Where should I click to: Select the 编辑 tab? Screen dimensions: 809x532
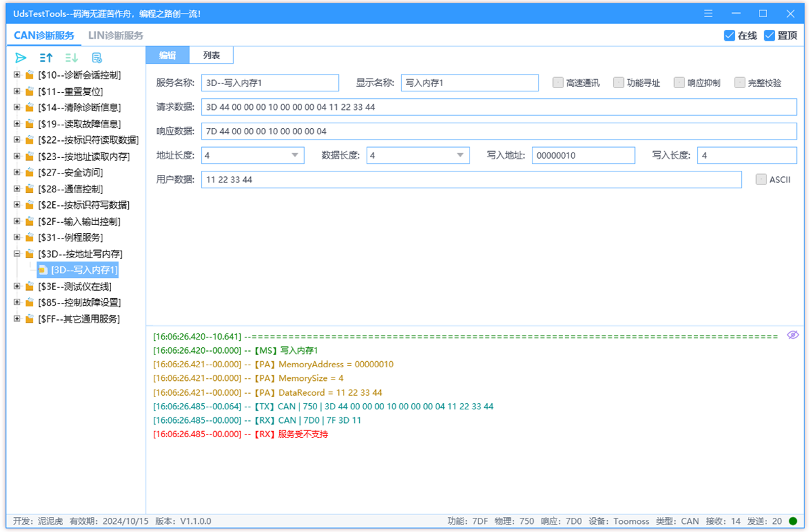(167, 55)
